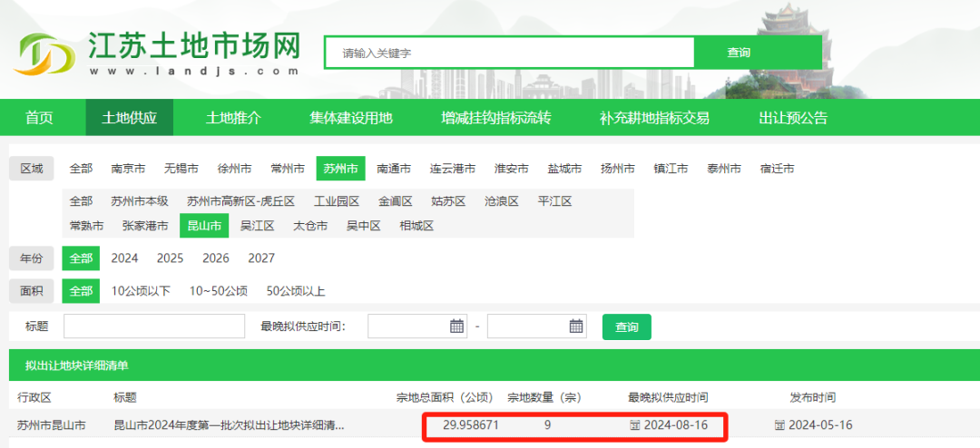Click the 标题 text input field
Viewport: 980px width, 448px height.
pyautogui.click(x=154, y=326)
